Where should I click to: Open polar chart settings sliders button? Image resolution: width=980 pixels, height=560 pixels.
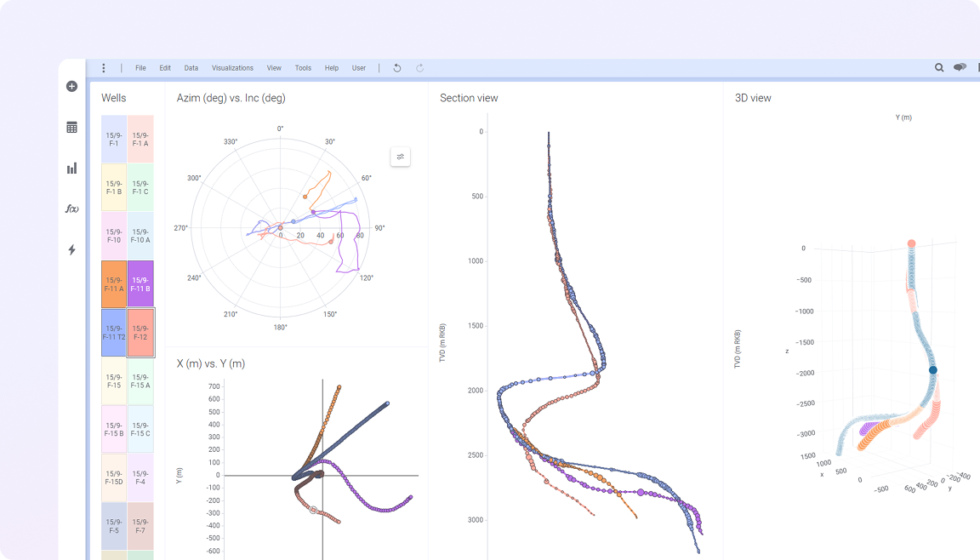click(x=400, y=157)
